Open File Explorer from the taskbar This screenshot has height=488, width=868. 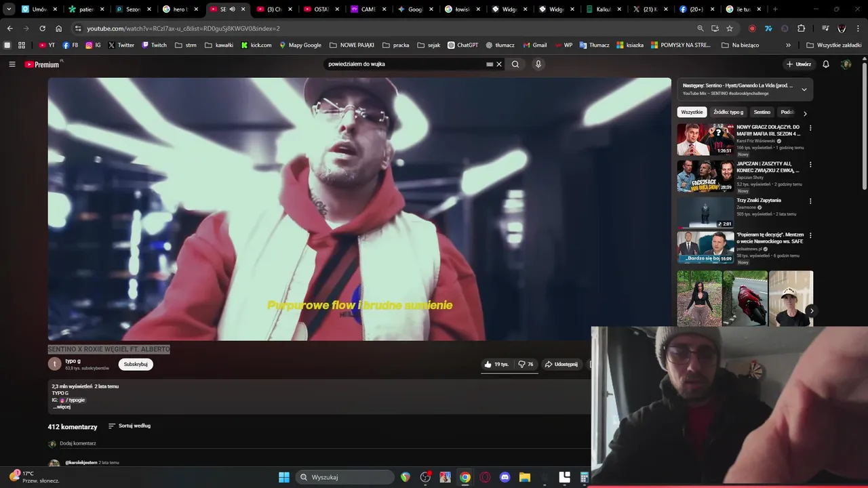[524, 477]
